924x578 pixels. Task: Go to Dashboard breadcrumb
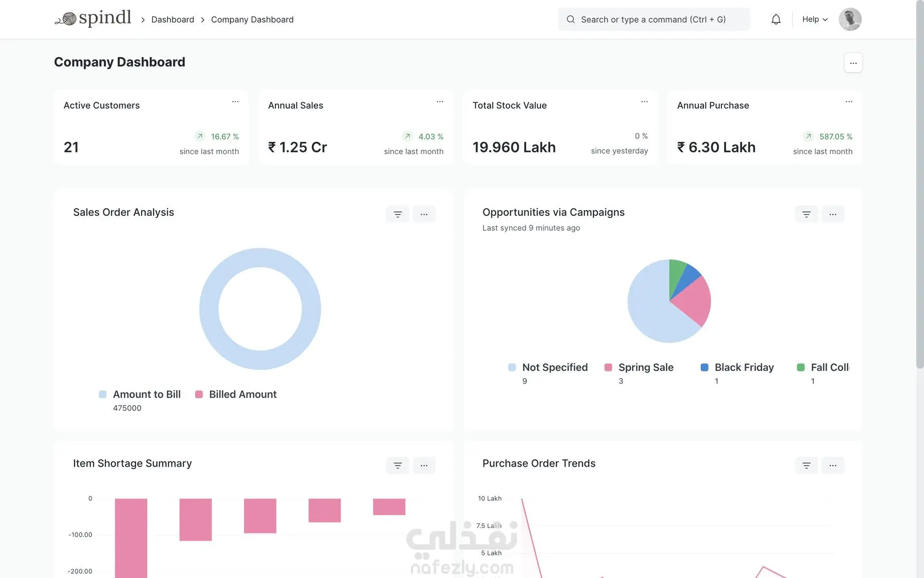(x=173, y=19)
